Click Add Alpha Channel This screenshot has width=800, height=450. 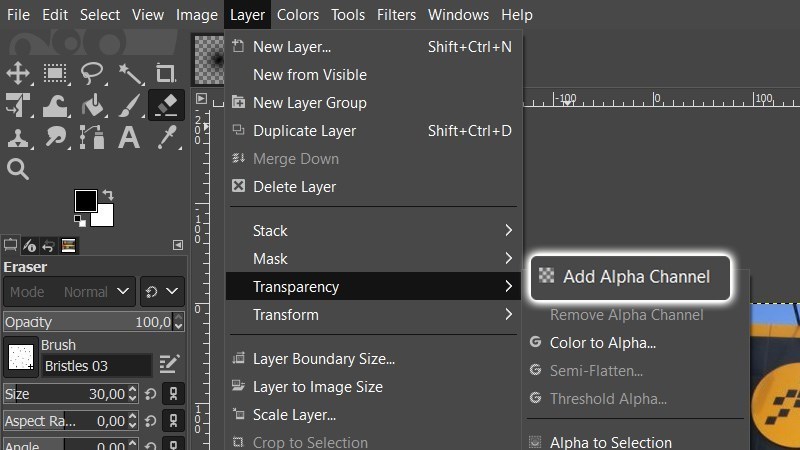point(635,277)
